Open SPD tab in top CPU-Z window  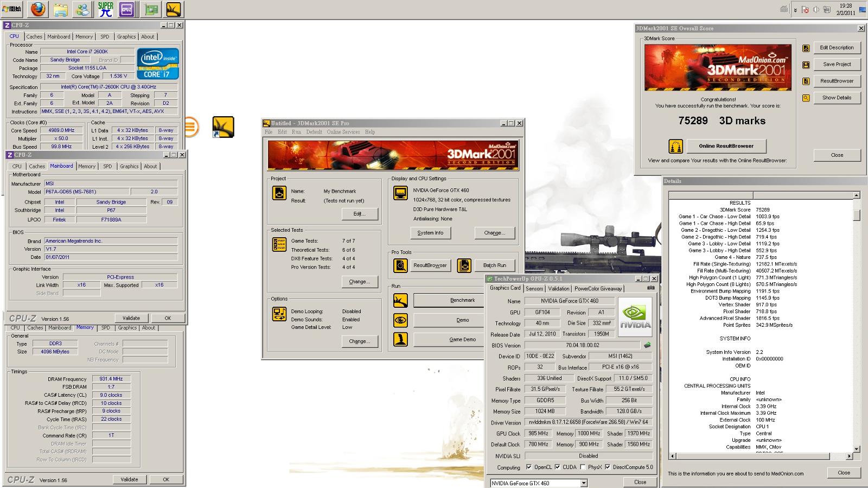click(x=105, y=36)
